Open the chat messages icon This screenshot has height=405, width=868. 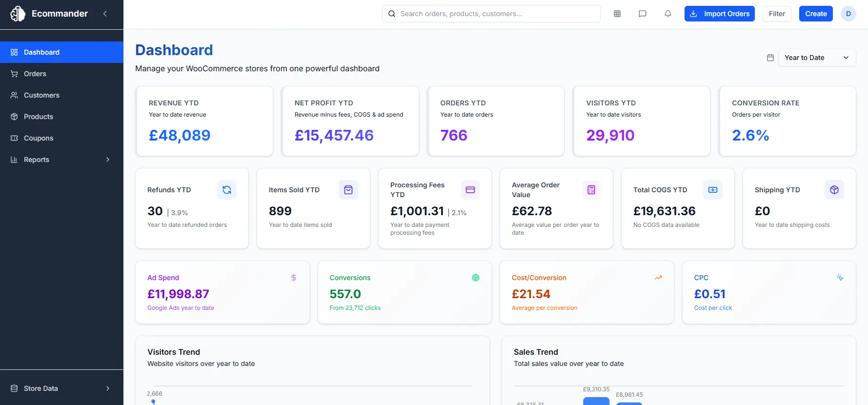tap(642, 14)
